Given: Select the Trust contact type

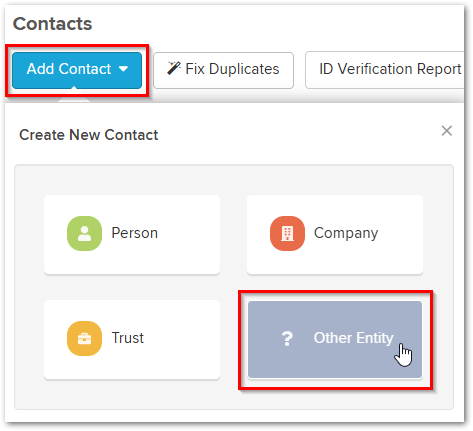Looking at the screenshot, I should coord(132,339).
